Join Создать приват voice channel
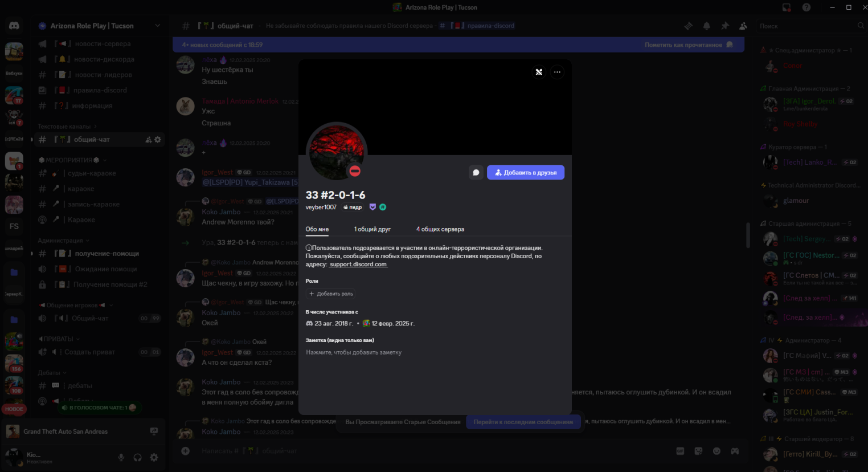The height and width of the screenshot is (472, 868). click(100, 352)
